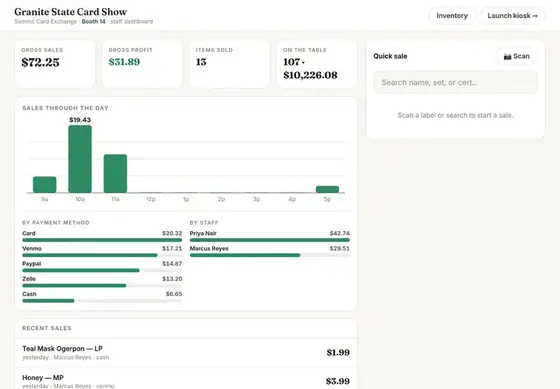Click the 11a sales bar
The width and height of the screenshot is (560, 389).
pyautogui.click(x=115, y=174)
